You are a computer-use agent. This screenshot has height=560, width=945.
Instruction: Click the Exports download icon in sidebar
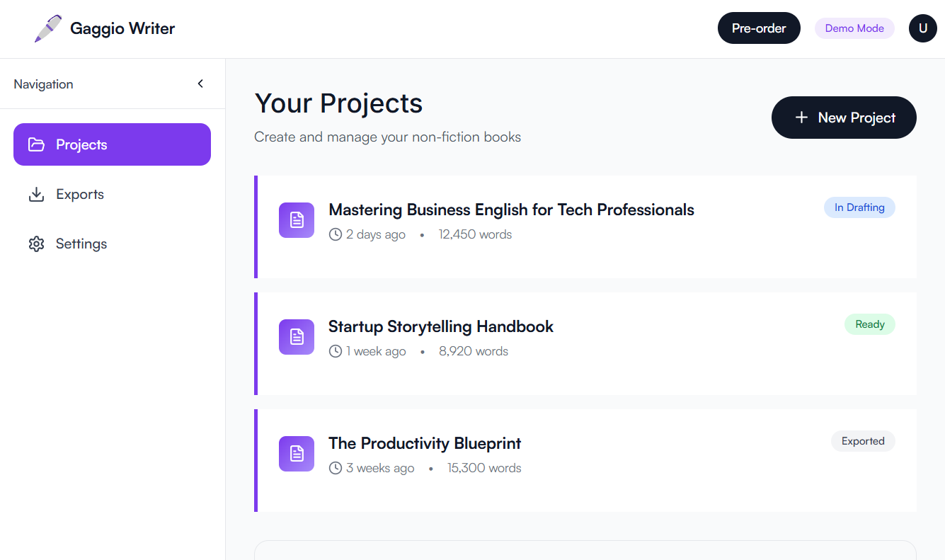point(36,194)
